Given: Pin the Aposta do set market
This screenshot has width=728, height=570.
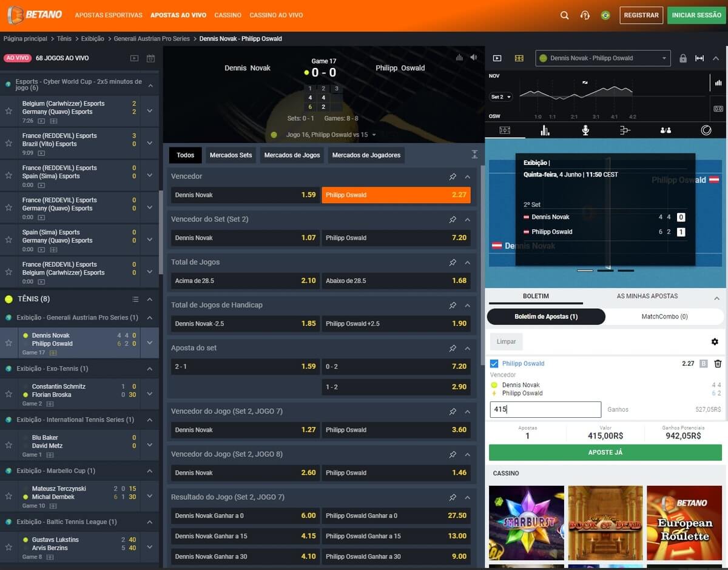Looking at the screenshot, I should 453,349.
